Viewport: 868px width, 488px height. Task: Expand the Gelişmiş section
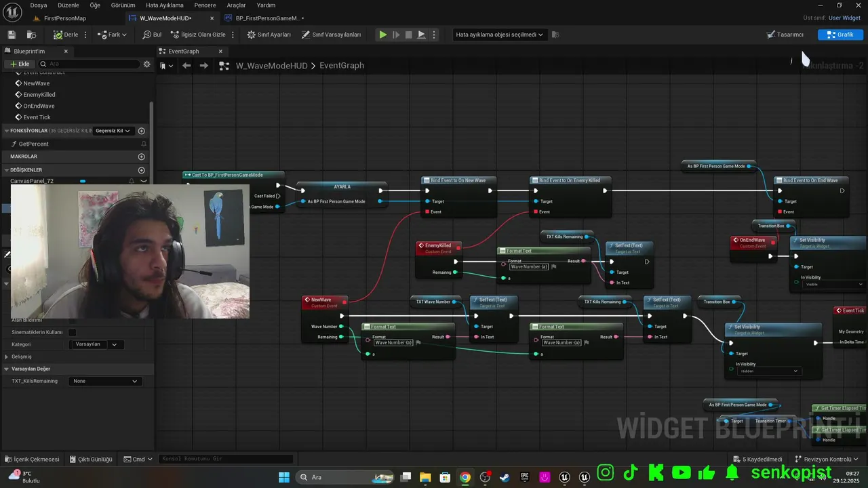(7, 357)
